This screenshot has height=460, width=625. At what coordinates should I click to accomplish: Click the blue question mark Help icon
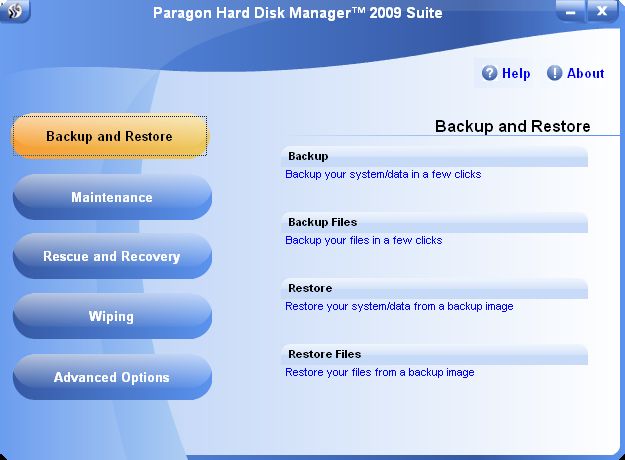pos(489,73)
